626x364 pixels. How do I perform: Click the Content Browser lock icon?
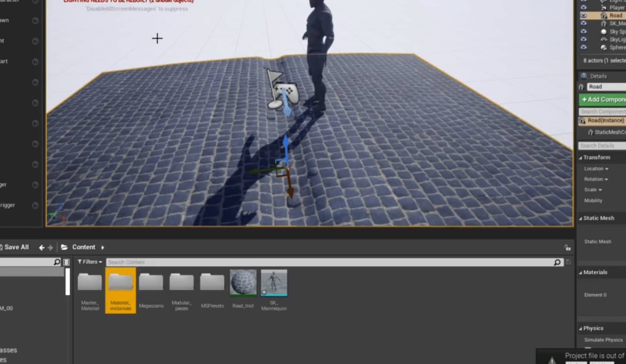[x=567, y=248]
